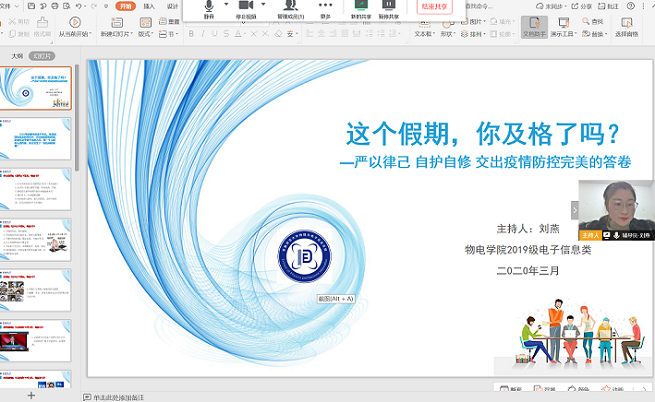
Task: Click the clear formatting eraser icon
Action: pyautogui.click(x=278, y=34)
